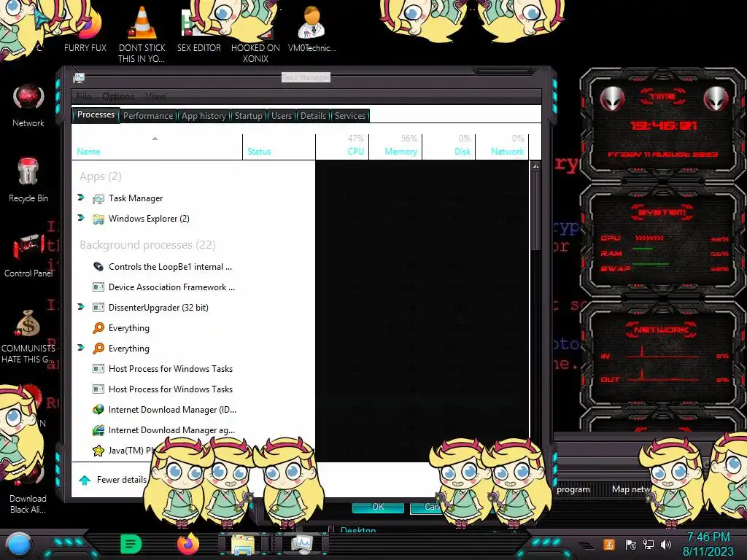This screenshot has width=747, height=560.
Task: Open the View menu
Action: (x=155, y=96)
